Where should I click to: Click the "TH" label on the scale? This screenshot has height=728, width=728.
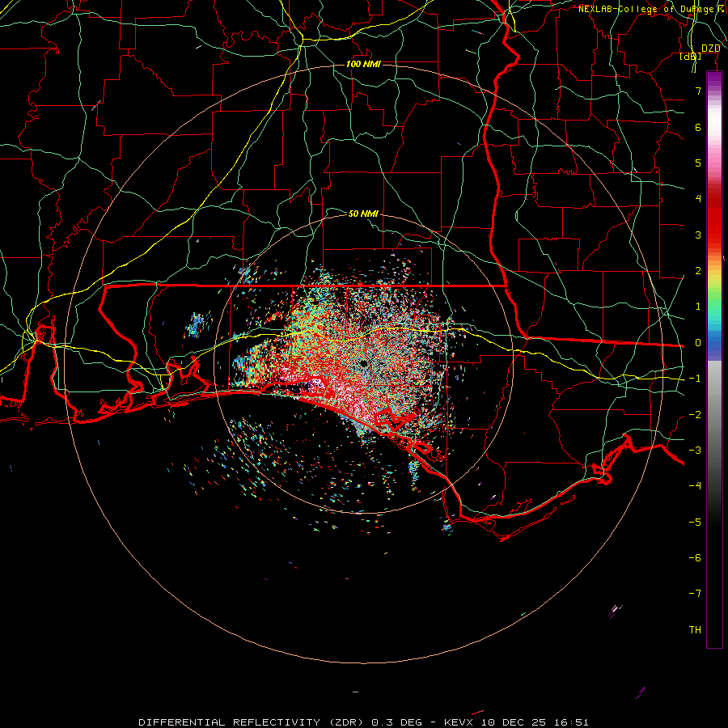coord(695,630)
